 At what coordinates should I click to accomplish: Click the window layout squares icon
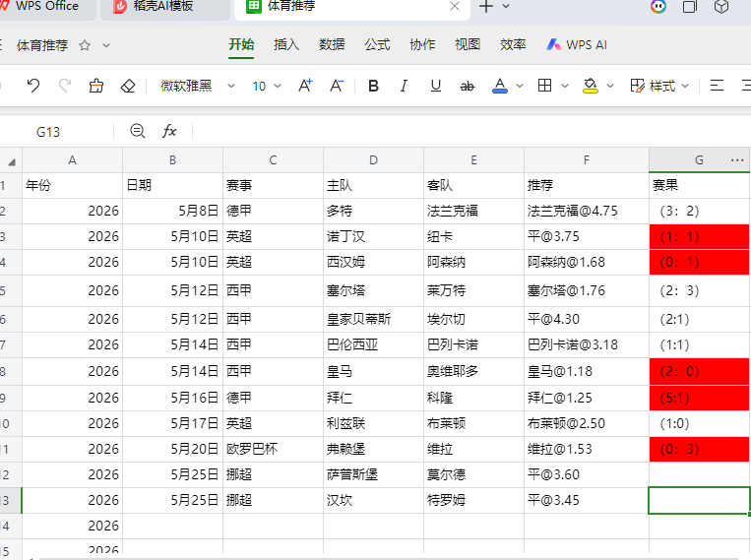[690, 6]
